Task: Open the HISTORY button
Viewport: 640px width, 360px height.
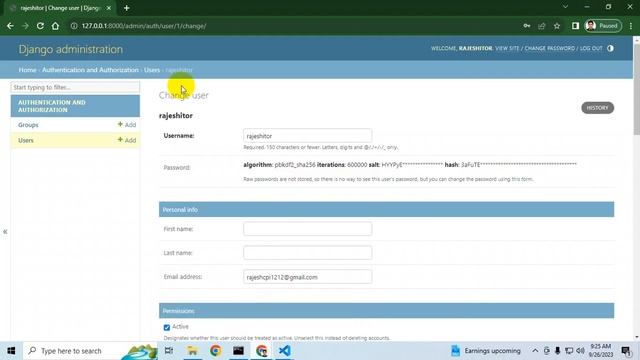Action: pyautogui.click(x=597, y=108)
